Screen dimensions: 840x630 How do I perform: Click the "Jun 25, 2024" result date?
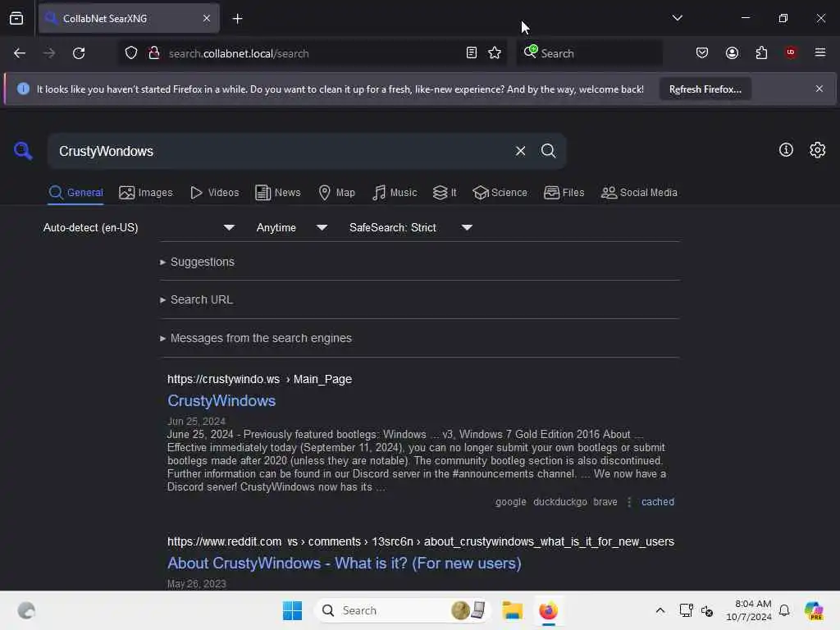pos(196,421)
